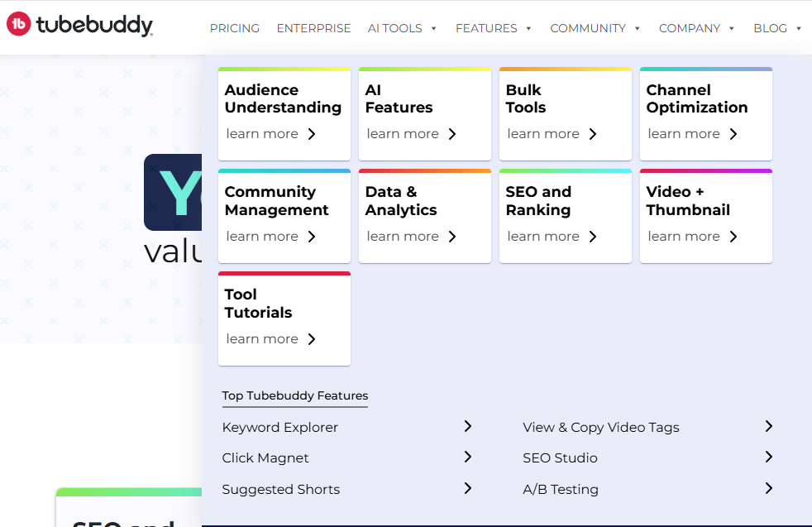Expand the Features dropdown arrow

point(528,28)
